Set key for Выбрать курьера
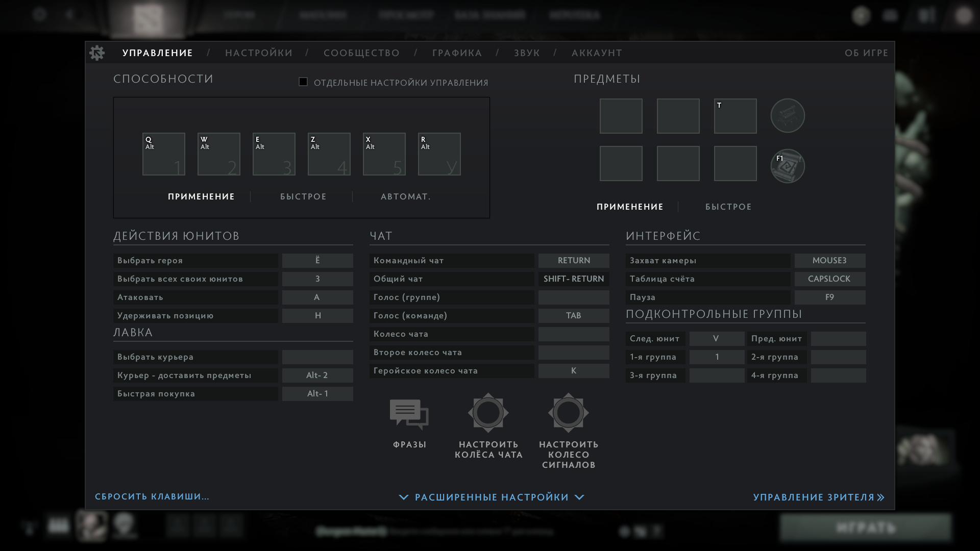980x551 pixels. coord(317,357)
